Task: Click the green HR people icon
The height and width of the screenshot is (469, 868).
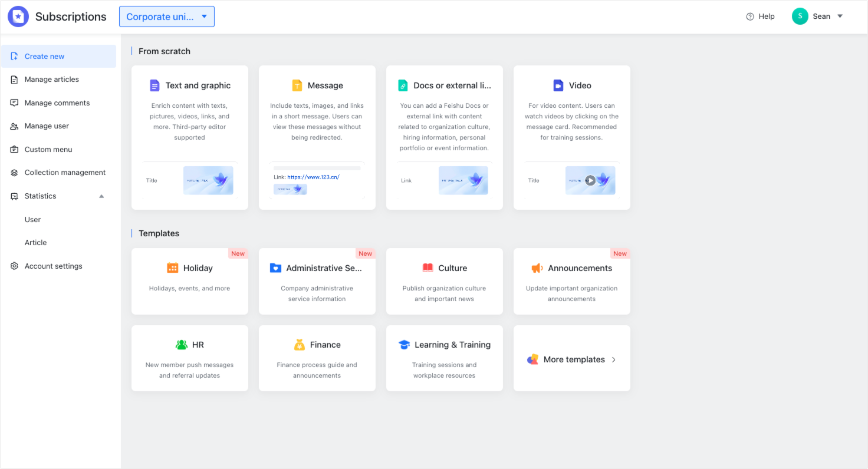Action: pyautogui.click(x=182, y=345)
